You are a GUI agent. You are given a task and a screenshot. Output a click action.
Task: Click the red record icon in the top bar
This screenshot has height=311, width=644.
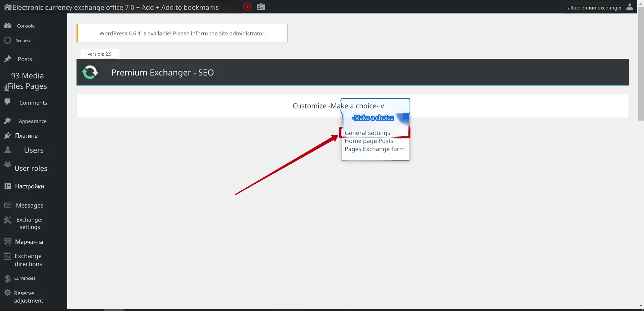coord(247,7)
